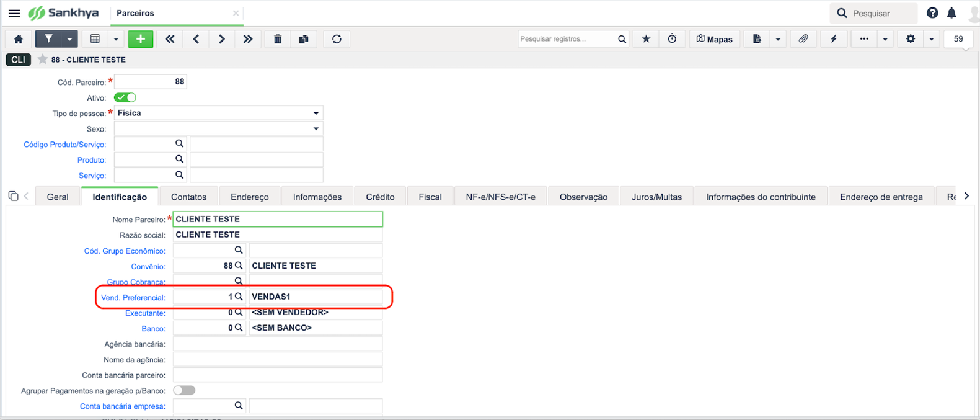Refresh the record
Viewport: 980px width, 420px height.
pos(337,39)
